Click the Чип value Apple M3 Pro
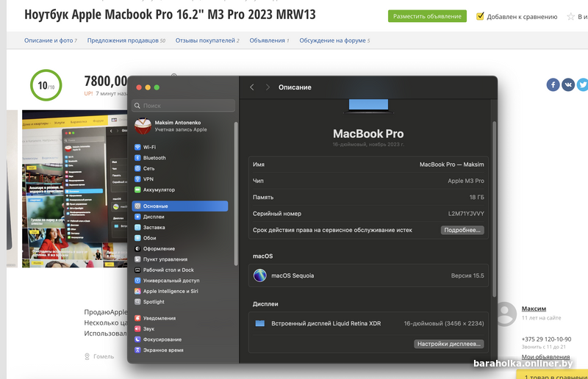Image resolution: width=588 pixels, height=379 pixels. pyautogui.click(x=466, y=181)
